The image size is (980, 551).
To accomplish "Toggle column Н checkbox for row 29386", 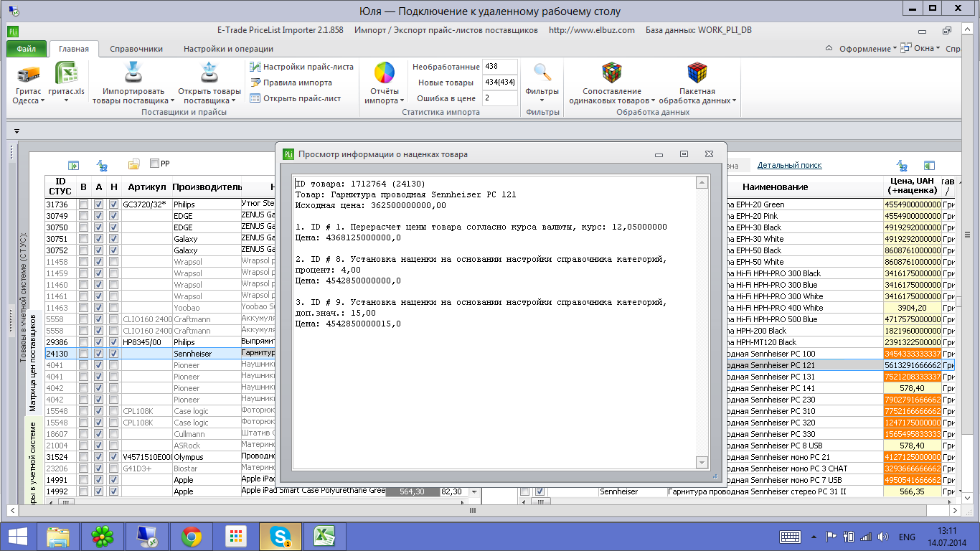I will click(114, 342).
